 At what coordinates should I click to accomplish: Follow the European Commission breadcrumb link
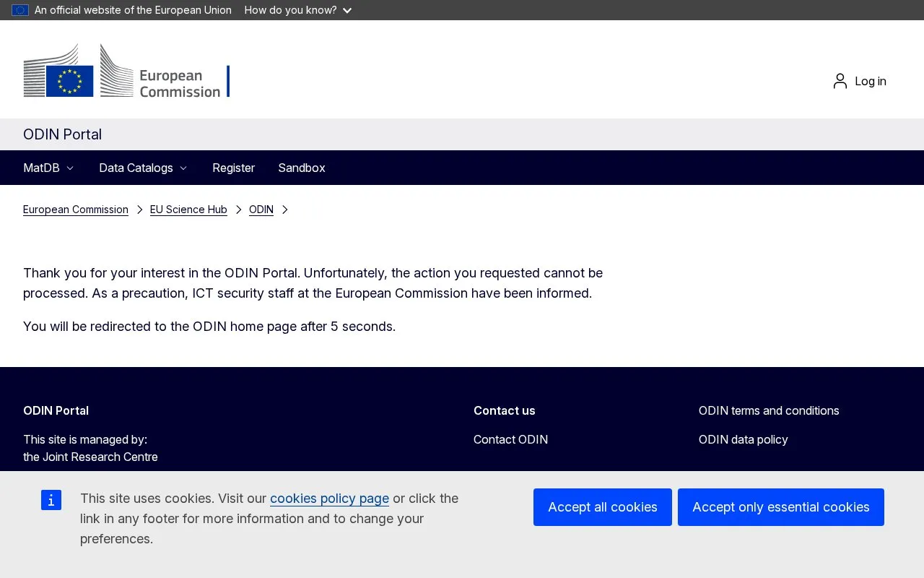click(76, 210)
